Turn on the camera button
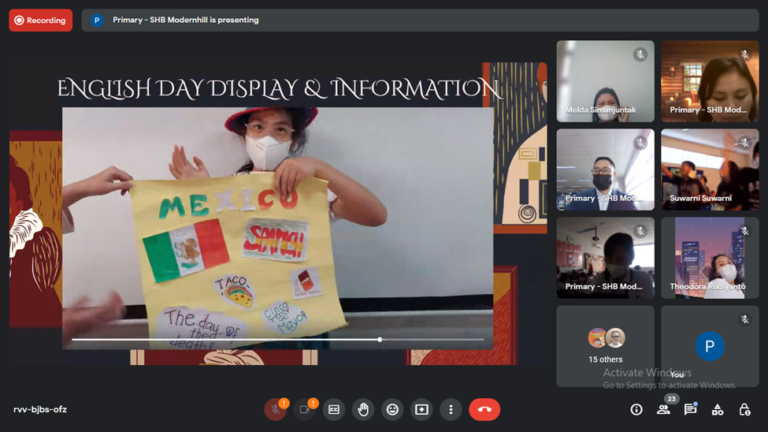Image resolution: width=768 pixels, height=432 pixels. [x=304, y=410]
